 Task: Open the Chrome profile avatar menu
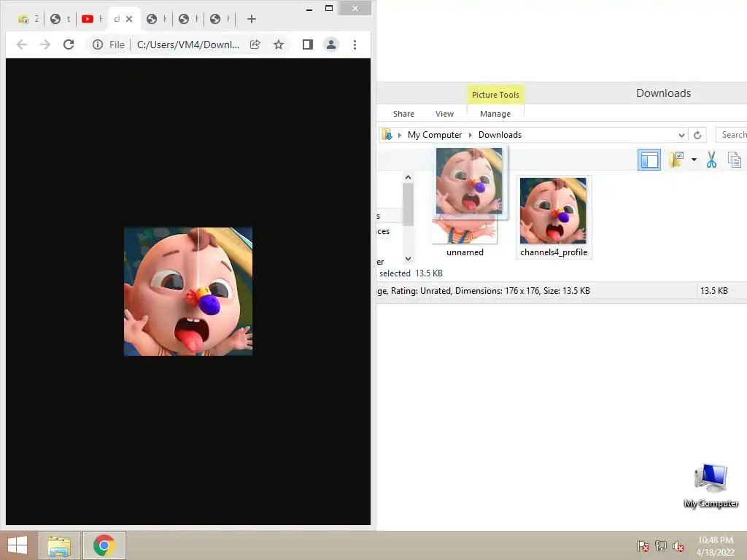(331, 44)
